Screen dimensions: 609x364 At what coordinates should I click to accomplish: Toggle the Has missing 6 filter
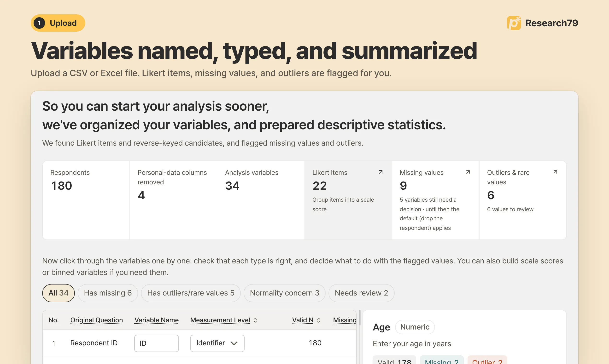tap(108, 293)
